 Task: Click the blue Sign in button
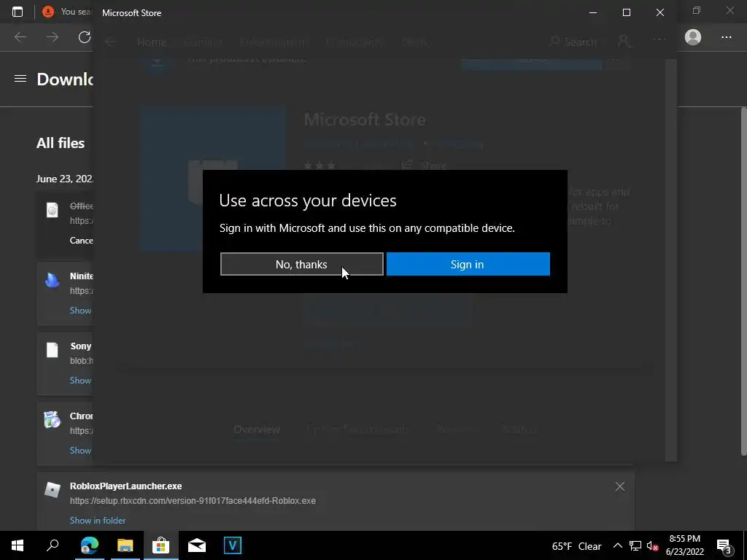pos(468,264)
